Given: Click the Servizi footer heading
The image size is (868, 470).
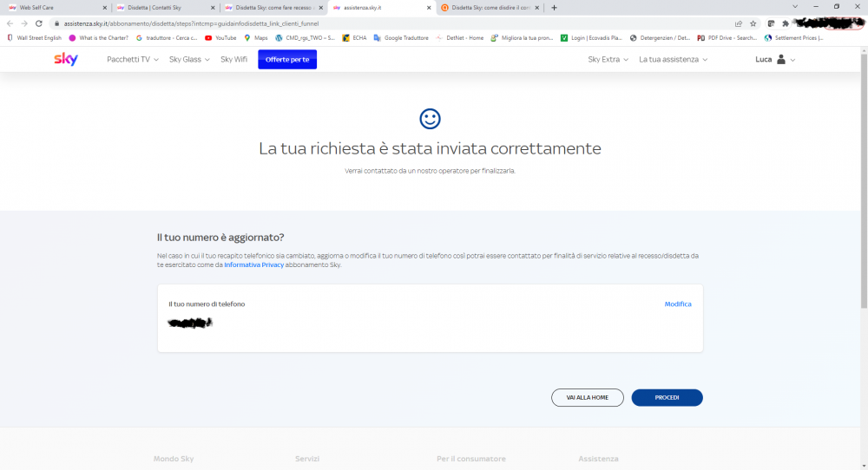Looking at the screenshot, I should tap(307, 459).
